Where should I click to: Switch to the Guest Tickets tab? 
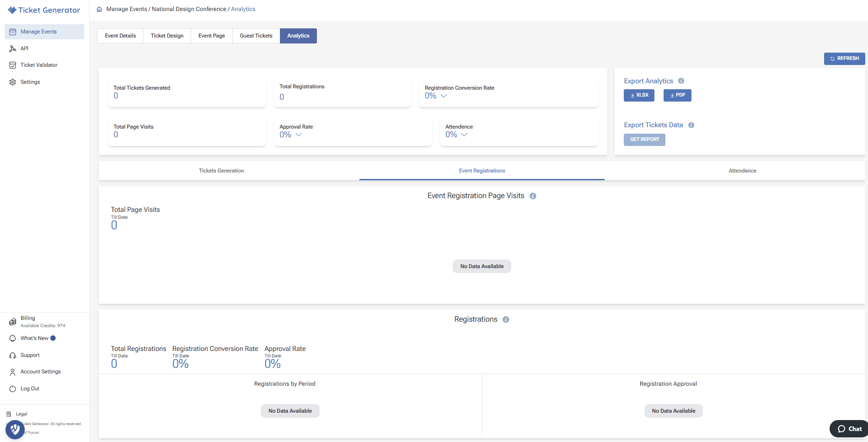[x=256, y=36]
